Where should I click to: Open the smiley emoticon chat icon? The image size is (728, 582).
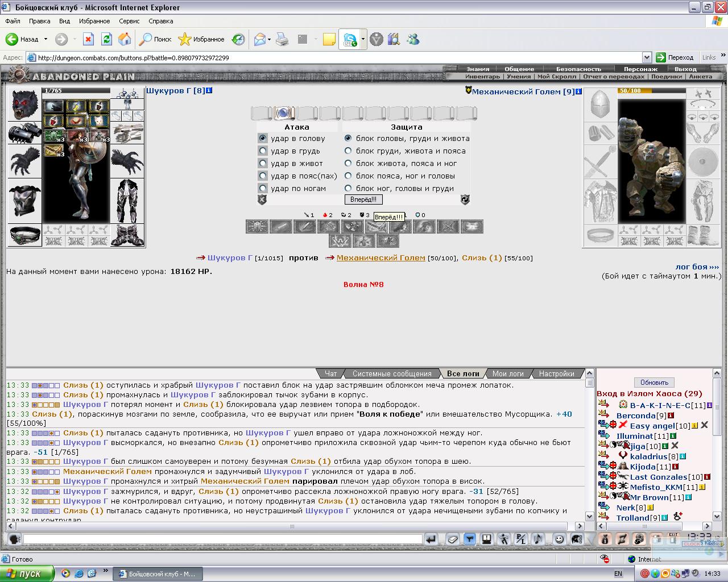coord(559,539)
